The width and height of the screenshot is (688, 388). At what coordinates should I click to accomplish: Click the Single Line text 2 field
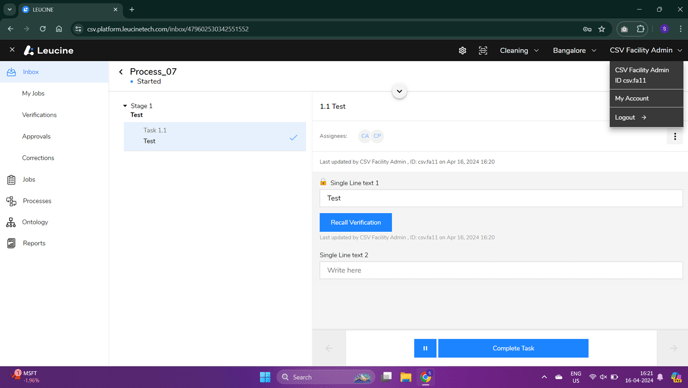tap(501, 270)
